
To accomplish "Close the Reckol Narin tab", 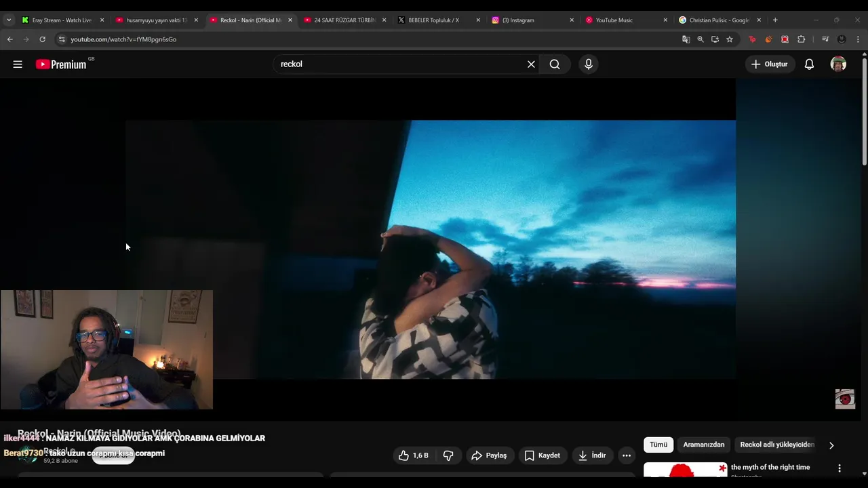I will point(290,20).
